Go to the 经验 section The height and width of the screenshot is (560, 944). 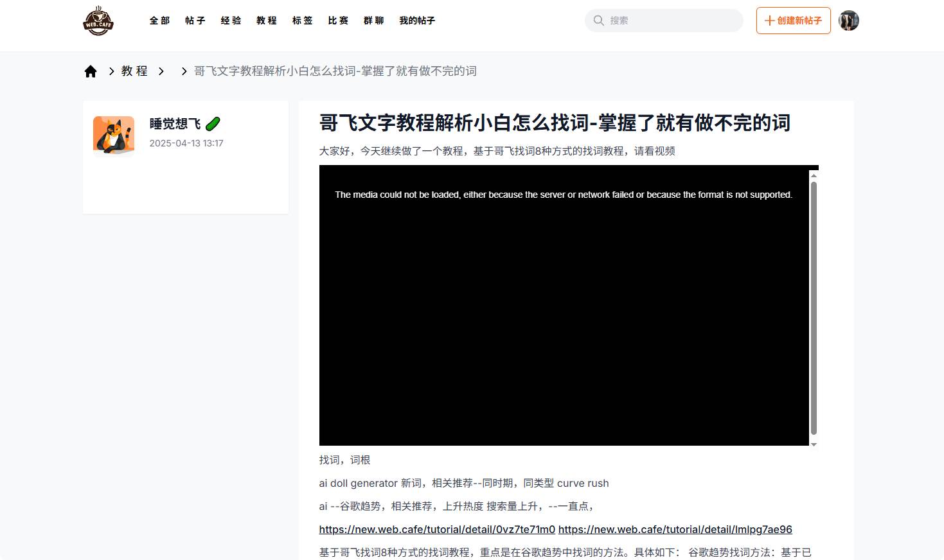click(231, 21)
